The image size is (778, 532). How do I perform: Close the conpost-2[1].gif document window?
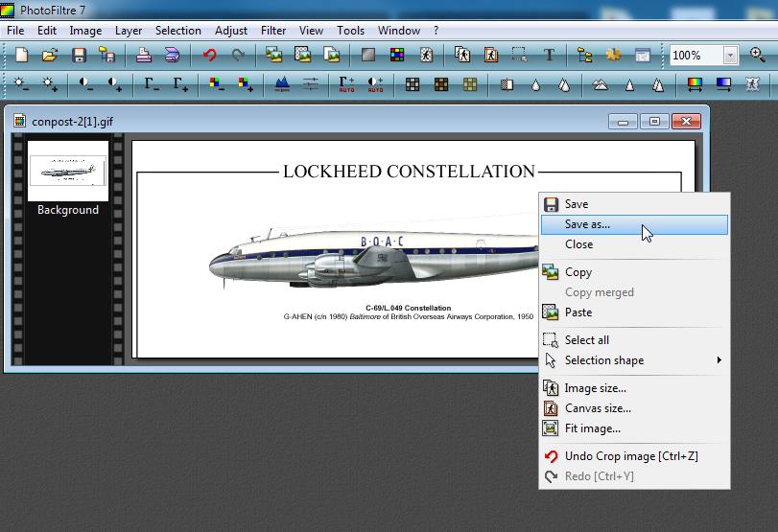[686, 122]
